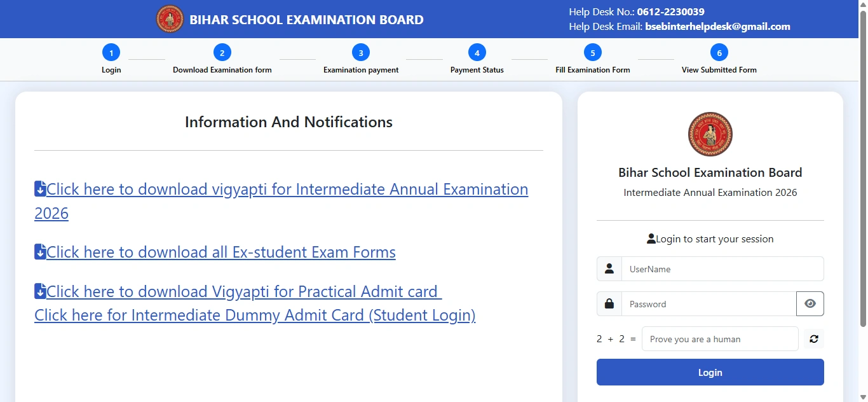The width and height of the screenshot is (868, 402).
Task: Select the step 6 View Submitted Form icon
Action: click(719, 52)
